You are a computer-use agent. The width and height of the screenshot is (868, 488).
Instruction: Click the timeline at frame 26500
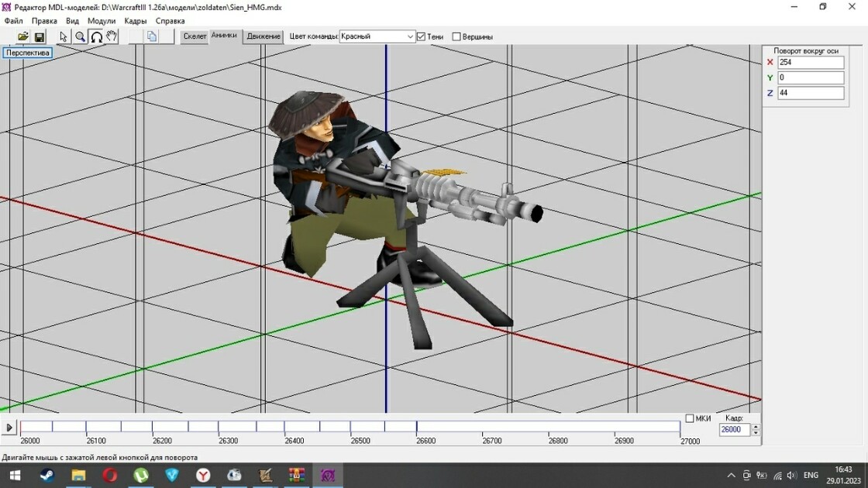coord(350,427)
